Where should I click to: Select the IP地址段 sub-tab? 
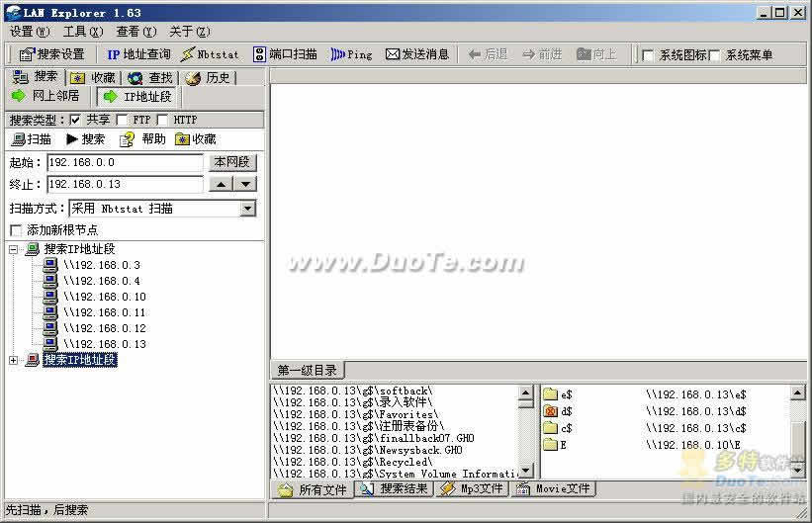click(x=137, y=96)
